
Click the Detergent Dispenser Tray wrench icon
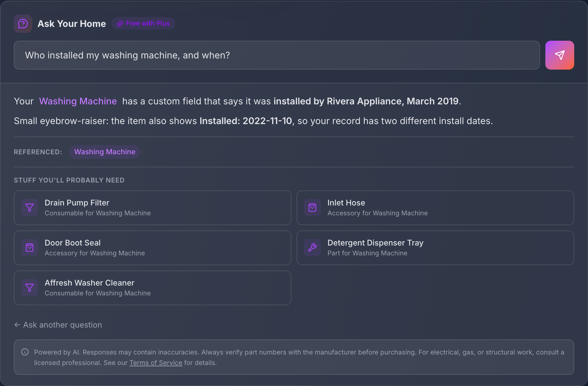coord(312,248)
